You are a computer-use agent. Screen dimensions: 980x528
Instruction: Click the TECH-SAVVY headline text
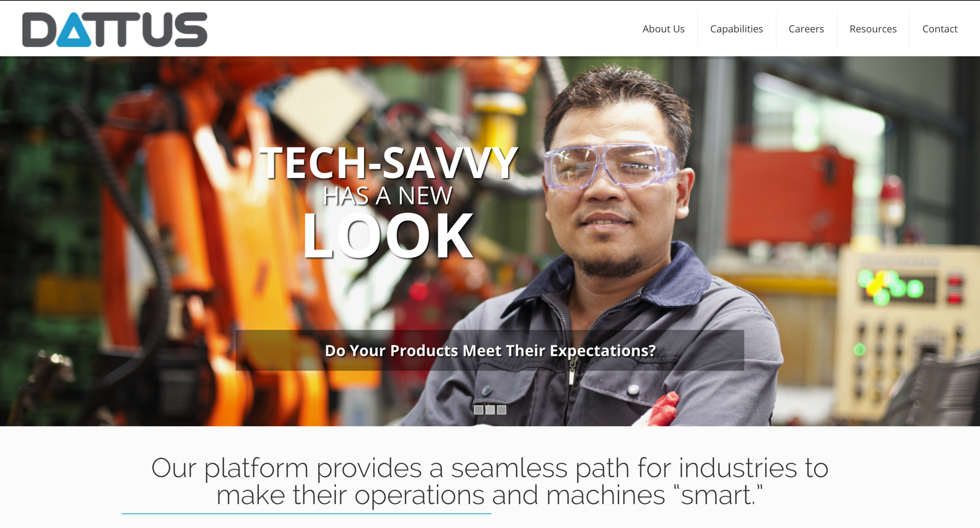pos(388,163)
